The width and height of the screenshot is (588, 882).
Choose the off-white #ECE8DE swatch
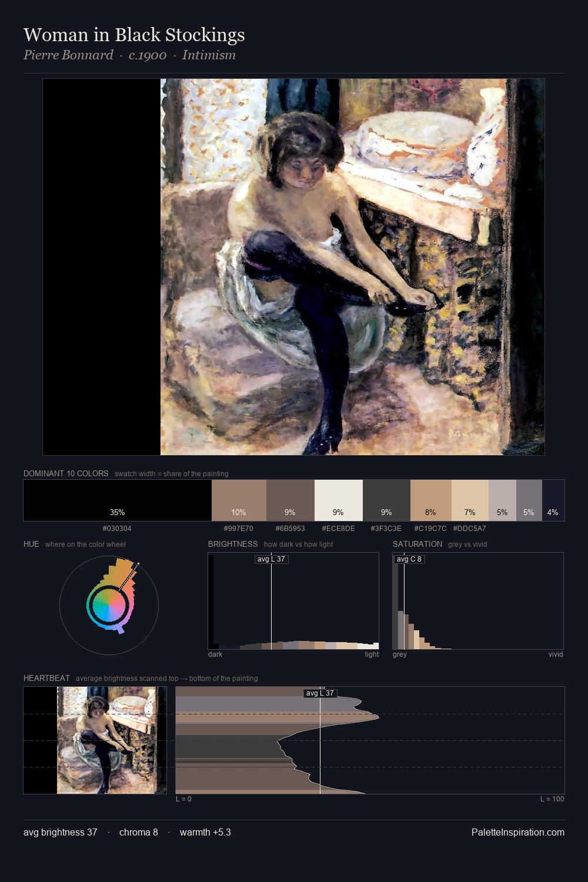339,500
